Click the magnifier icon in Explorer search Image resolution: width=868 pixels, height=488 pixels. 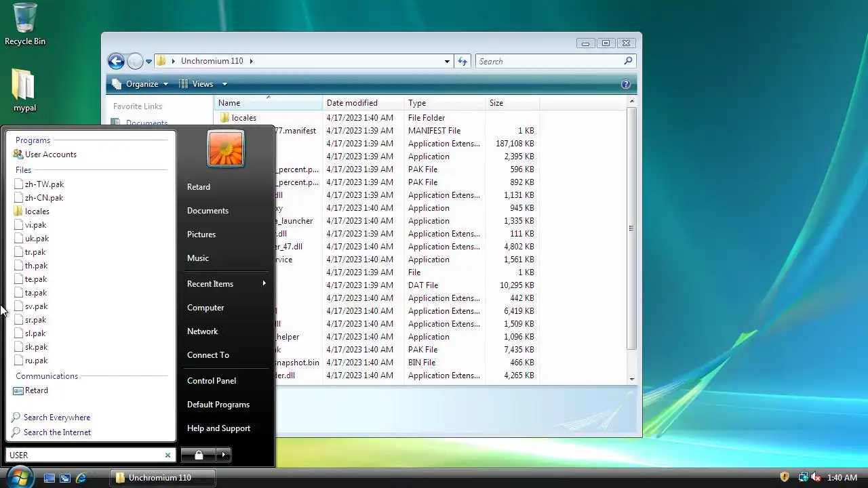tap(628, 61)
